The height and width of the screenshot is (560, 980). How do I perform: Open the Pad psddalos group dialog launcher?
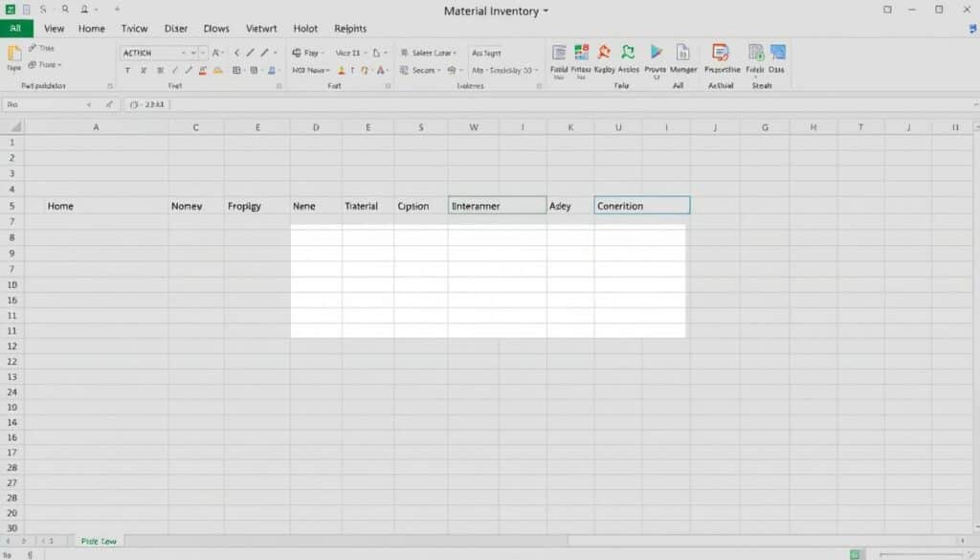[x=110, y=86]
